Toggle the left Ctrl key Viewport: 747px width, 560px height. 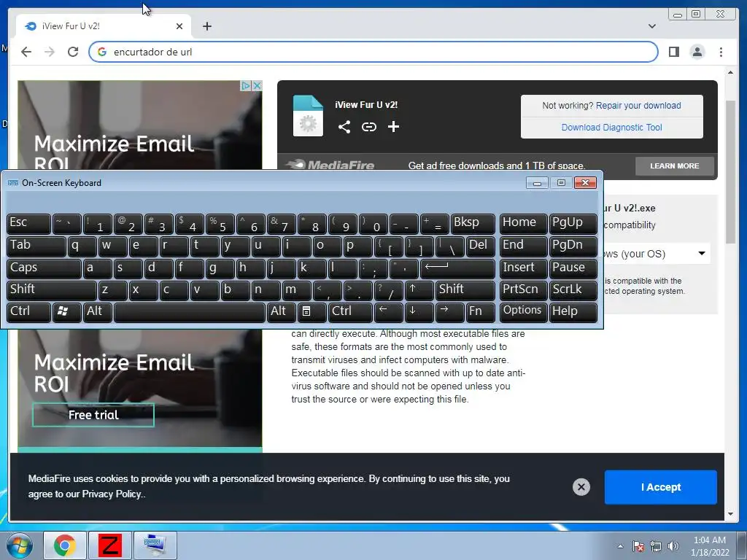coord(28,311)
